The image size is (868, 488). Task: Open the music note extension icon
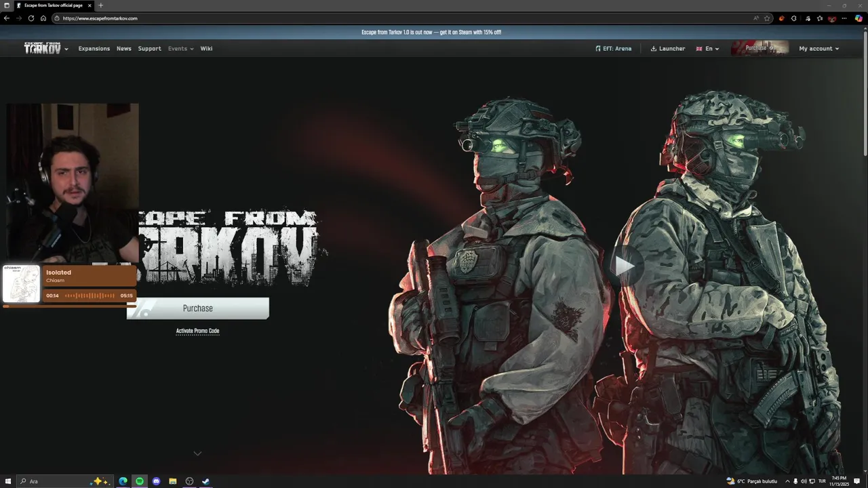coord(808,18)
